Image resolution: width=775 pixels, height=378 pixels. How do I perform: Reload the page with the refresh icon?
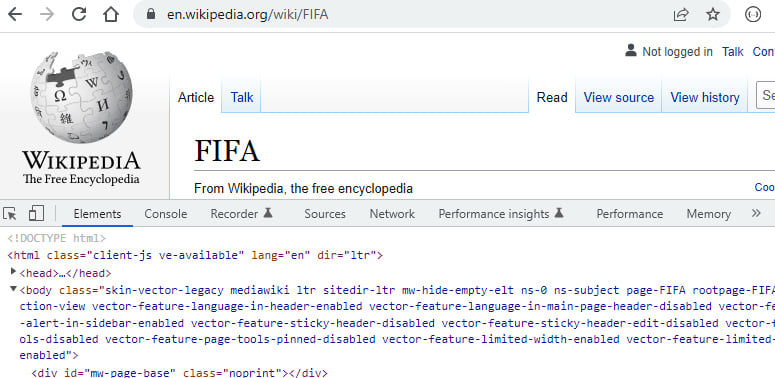pos(79,14)
